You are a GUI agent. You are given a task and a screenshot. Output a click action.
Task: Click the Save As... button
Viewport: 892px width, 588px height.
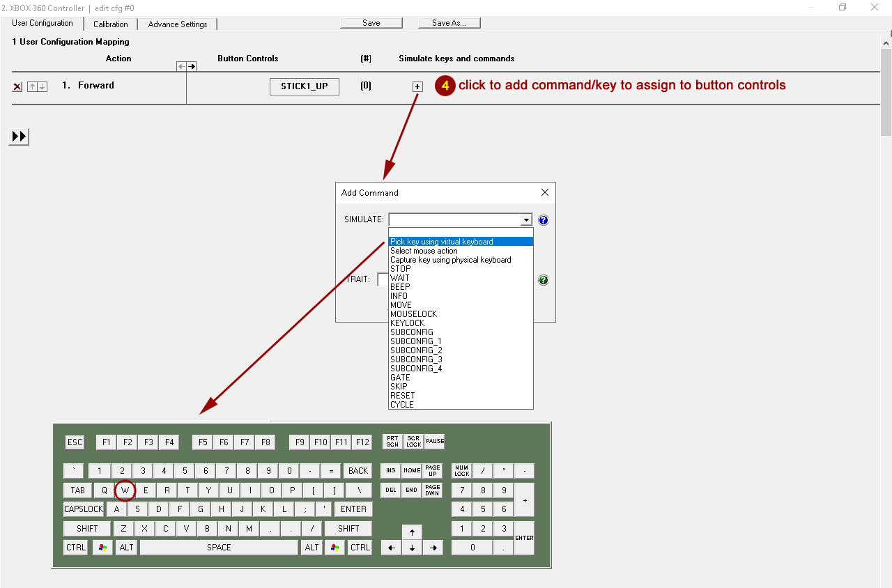pyautogui.click(x=449, y=23)
